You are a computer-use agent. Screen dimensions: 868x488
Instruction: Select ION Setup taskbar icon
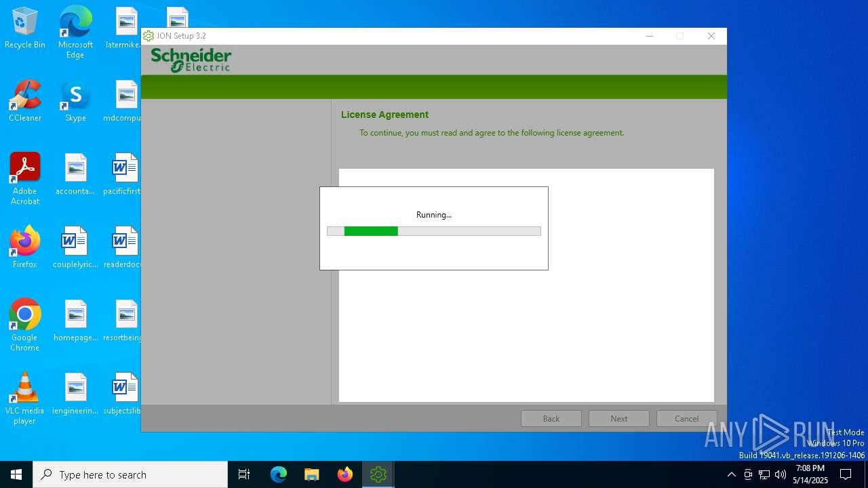378,474
